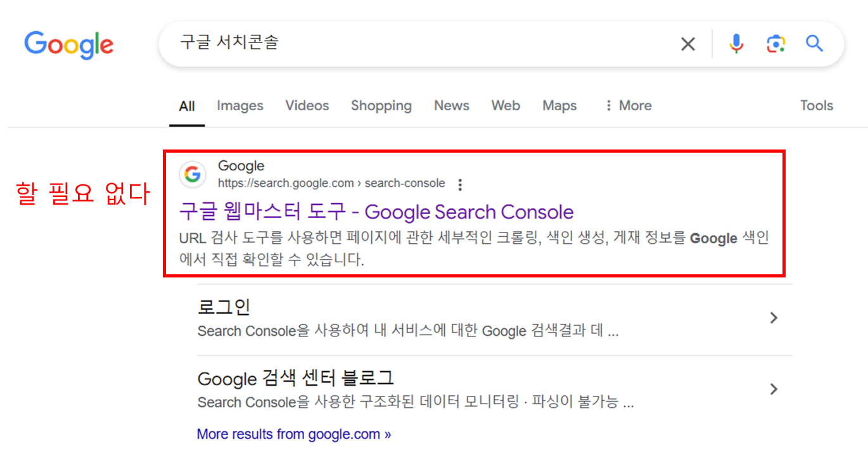
Task: Click the snippet starting with URL 검사 도구를
Action: tap(474, 249)
